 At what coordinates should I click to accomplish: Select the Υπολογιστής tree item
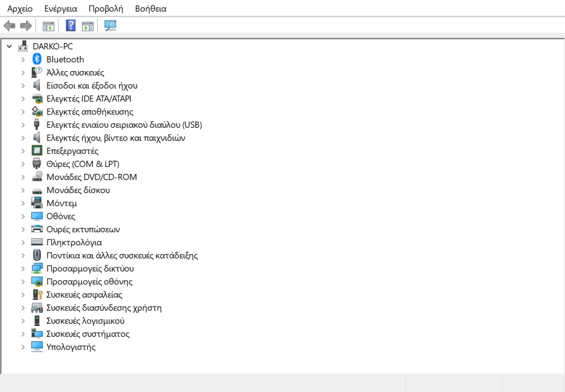tap(71, 347)
